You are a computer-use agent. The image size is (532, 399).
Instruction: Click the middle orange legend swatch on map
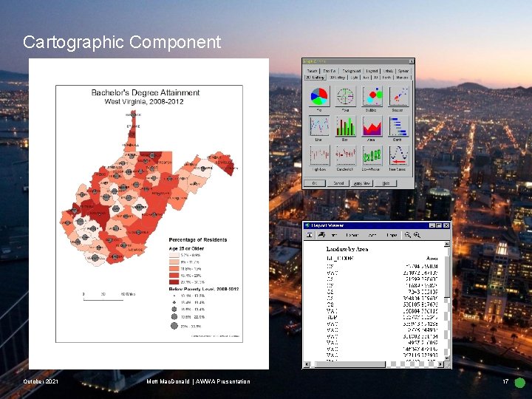(174, 269)
